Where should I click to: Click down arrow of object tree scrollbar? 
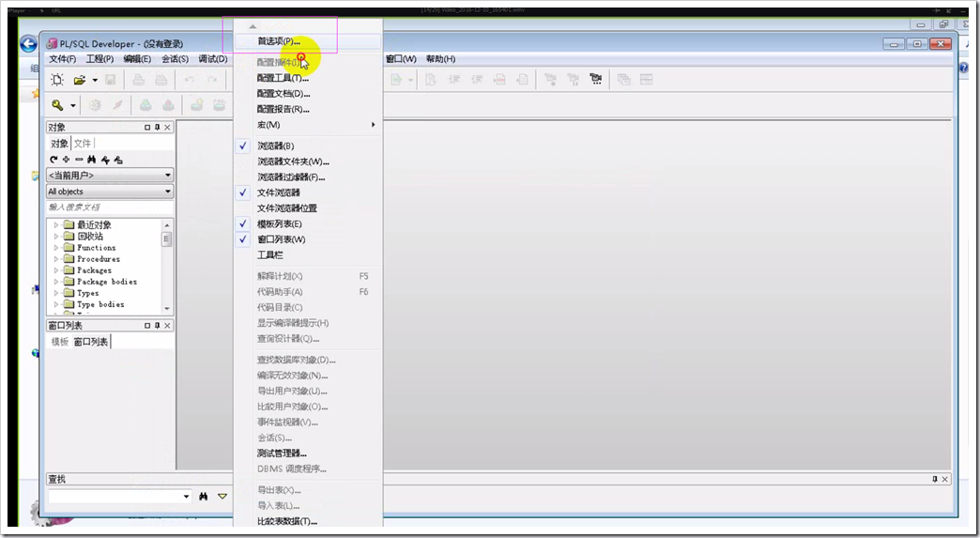pyautogui.click(x=167, y=308)
